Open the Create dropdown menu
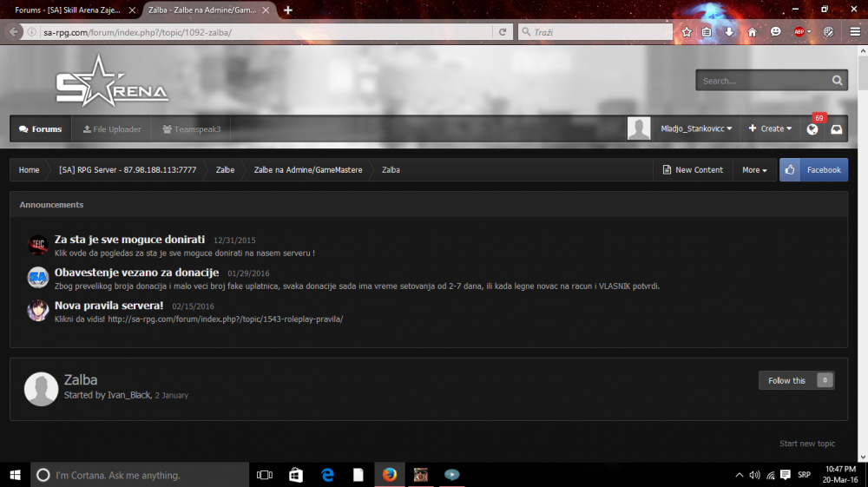 pyautogui.click(x=771, y=128)
